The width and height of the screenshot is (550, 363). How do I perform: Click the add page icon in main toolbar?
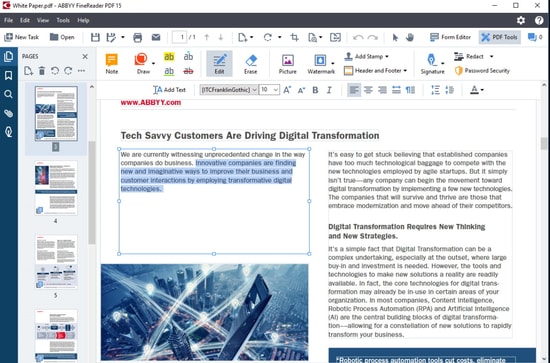click(x=243, y=37)
